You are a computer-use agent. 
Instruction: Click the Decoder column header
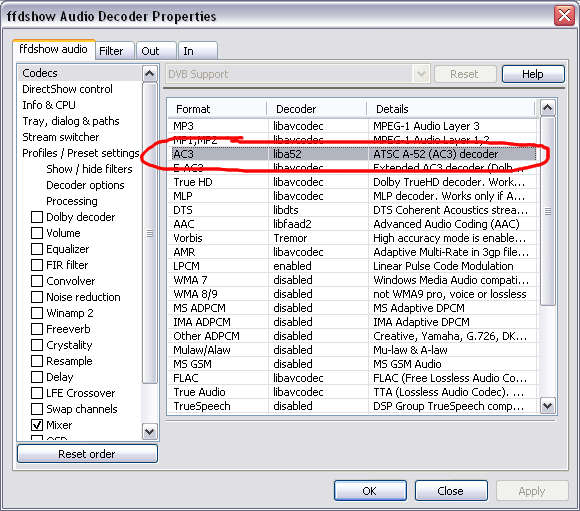pyautogui.click(x=317, y=109)
